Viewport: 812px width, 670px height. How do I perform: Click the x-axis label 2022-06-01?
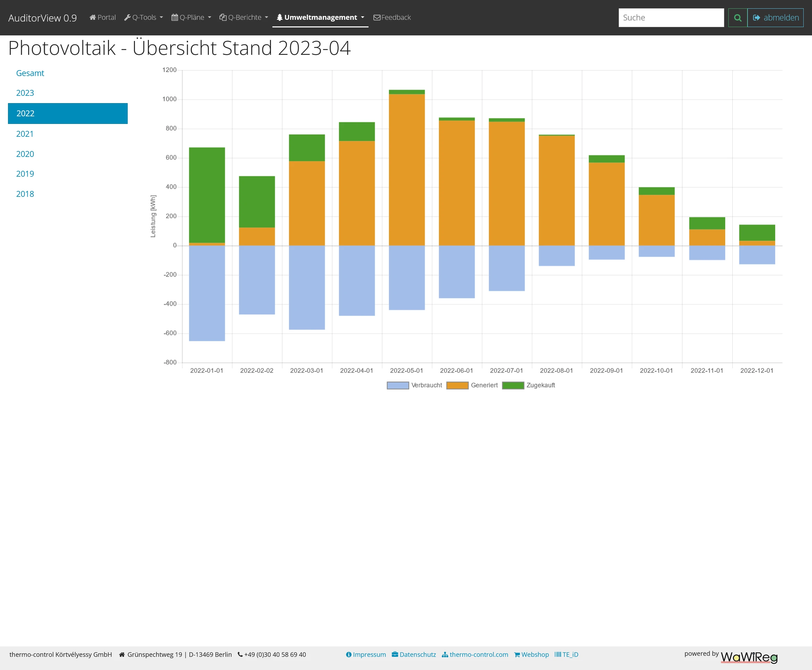click(x=456, y=370)
